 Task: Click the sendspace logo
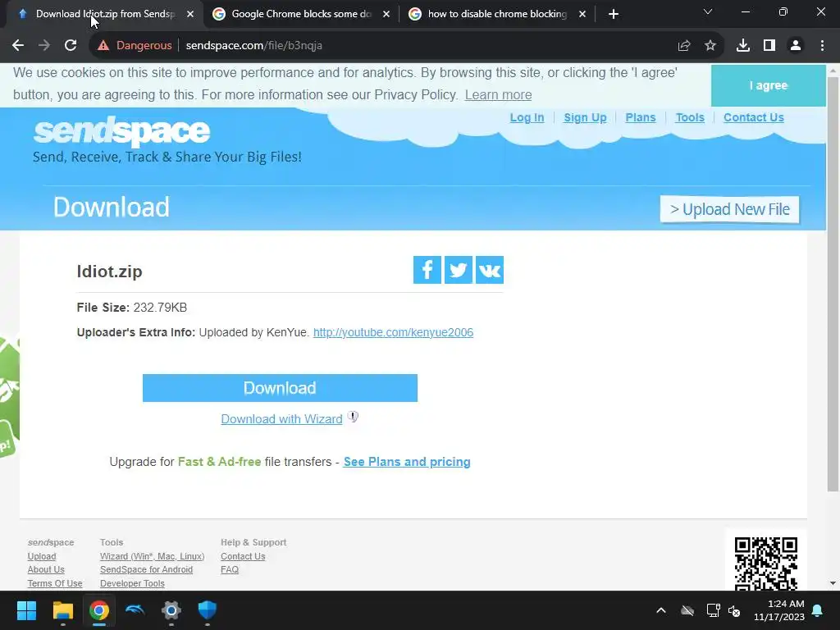(x=121, y=130)
